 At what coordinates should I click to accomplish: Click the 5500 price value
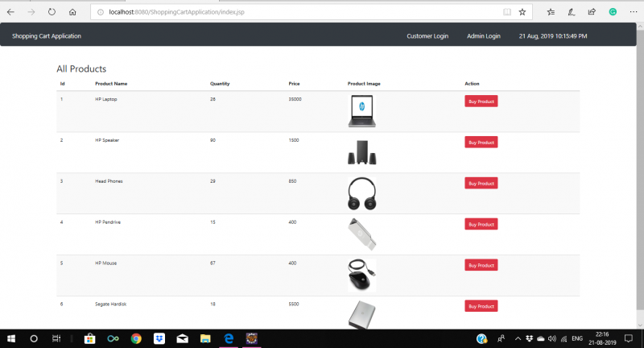click(294, 304)
